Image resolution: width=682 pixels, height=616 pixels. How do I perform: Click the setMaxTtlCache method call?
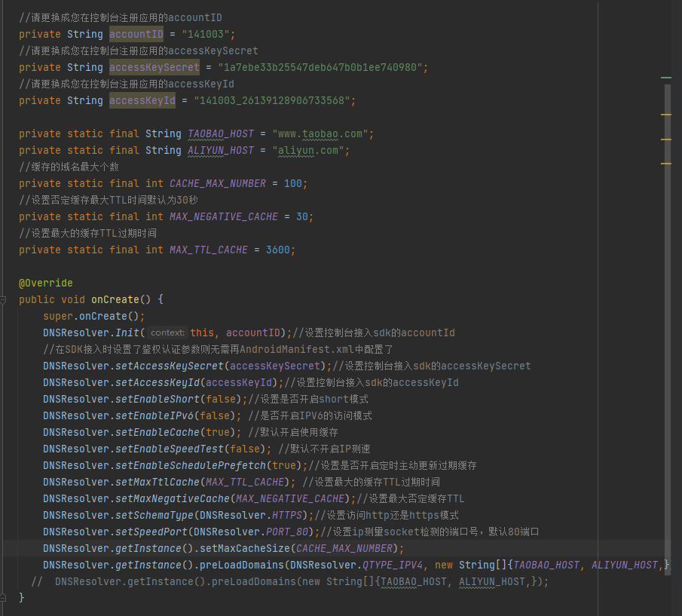click(158, 482)
